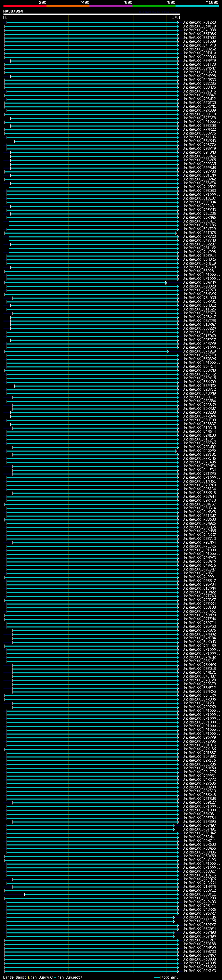This screenshot has height=980, width=222.
Task: Click the label UniRef100_Q86E46
Action: [x=199, y=443]
